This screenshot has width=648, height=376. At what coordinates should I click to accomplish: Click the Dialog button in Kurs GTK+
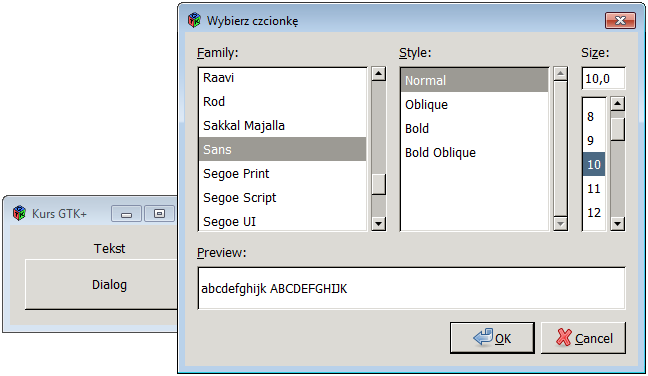pos(101,285)
